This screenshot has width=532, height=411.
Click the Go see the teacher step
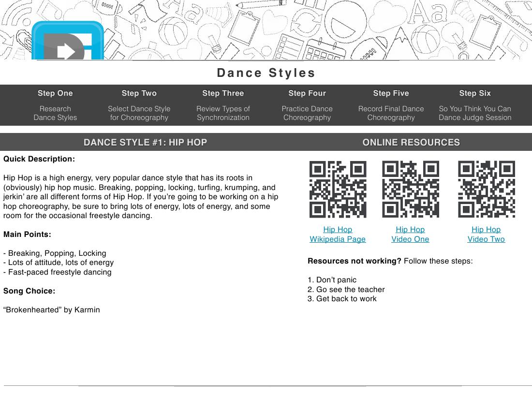pos(346,289)
